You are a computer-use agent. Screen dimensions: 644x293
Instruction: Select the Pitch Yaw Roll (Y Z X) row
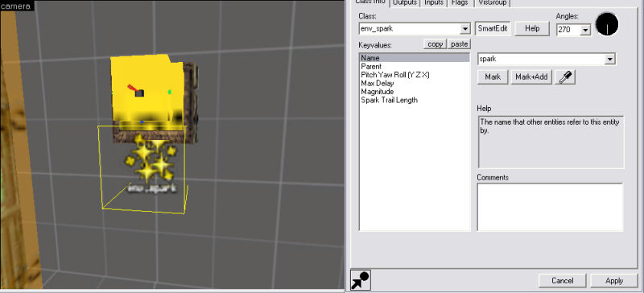(x=415, y=75)
